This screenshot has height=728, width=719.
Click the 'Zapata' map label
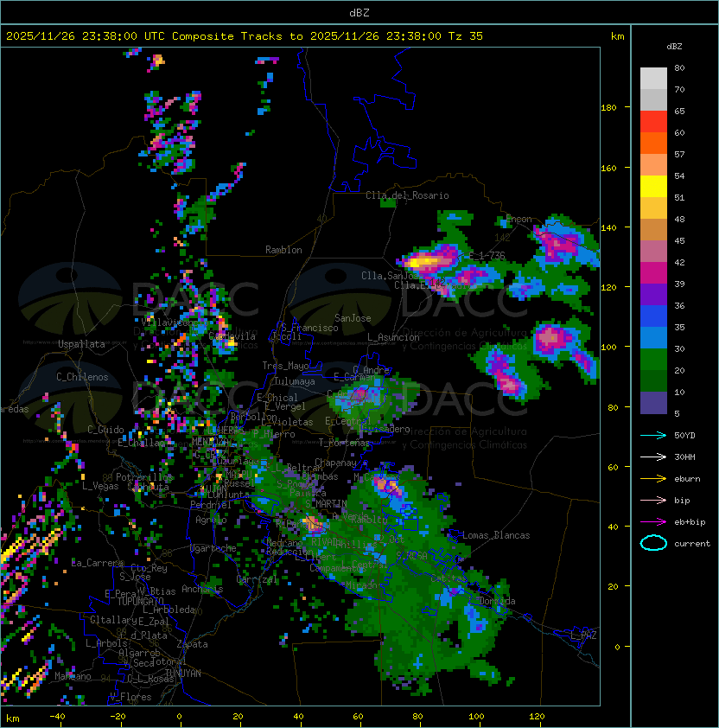pyautogui.click(x=192, y=644)
